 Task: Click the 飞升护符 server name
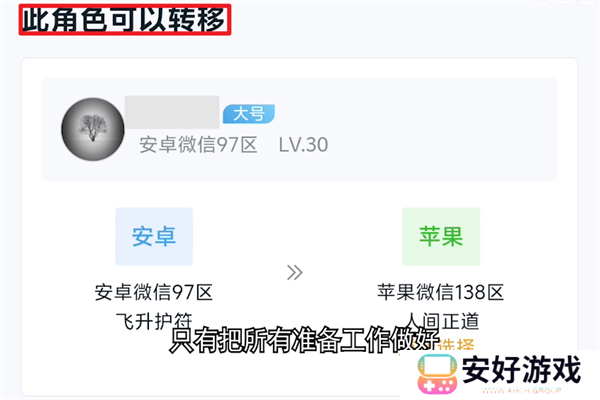point(154,321)
